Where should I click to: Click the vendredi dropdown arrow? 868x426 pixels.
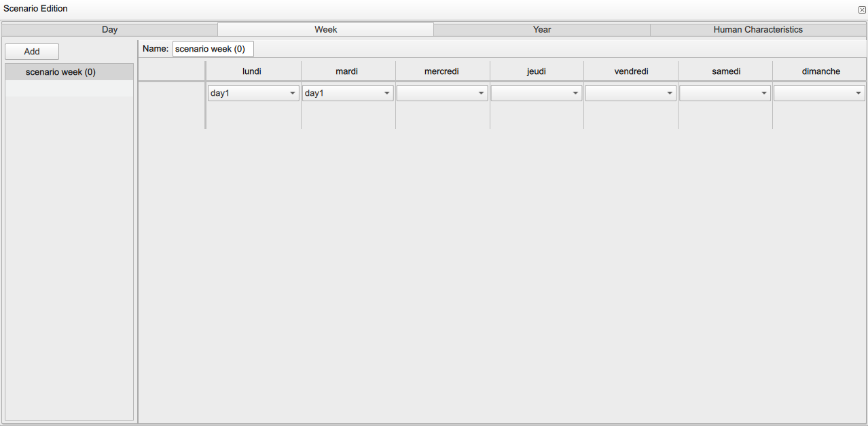(670, 92)
